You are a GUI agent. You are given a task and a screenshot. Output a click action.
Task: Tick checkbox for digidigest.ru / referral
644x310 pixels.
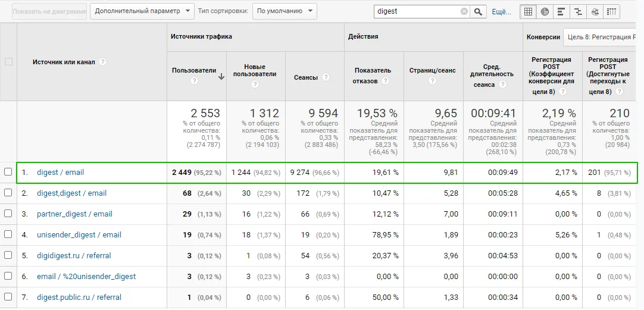click(8, 255)
